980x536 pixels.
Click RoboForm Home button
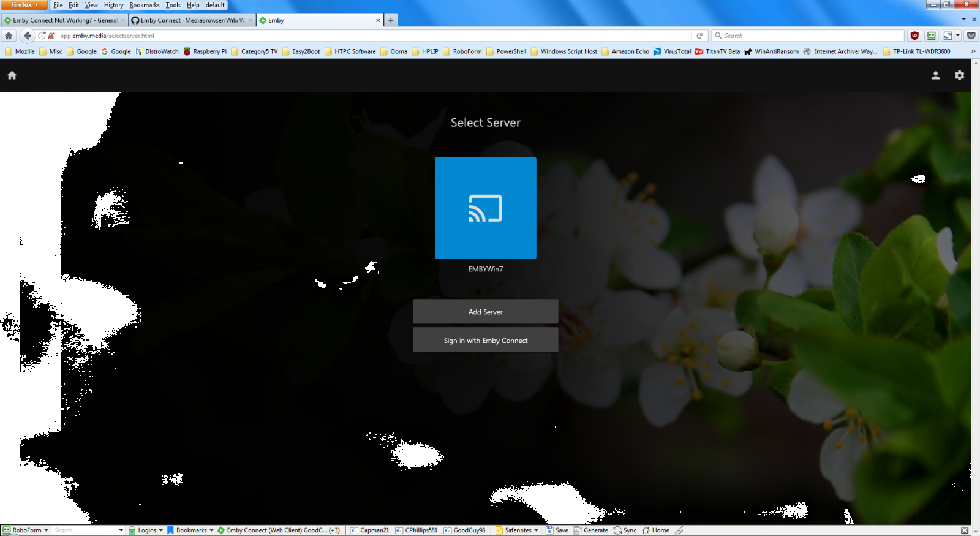[x=655, y=530]
